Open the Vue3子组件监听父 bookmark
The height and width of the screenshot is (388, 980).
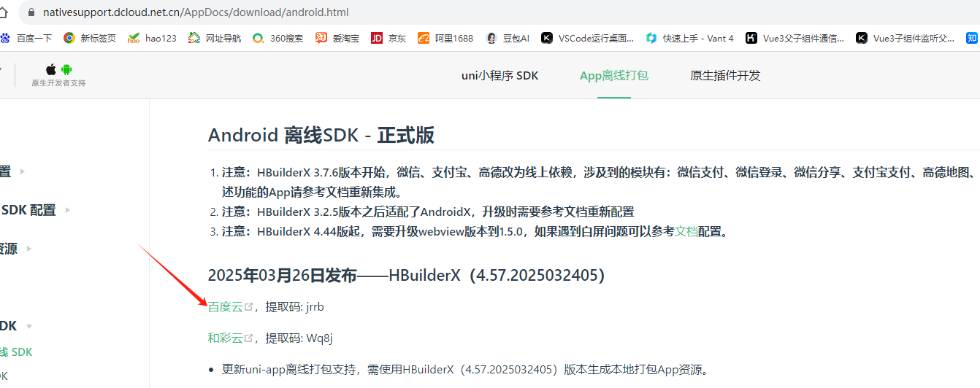point(906,38)
